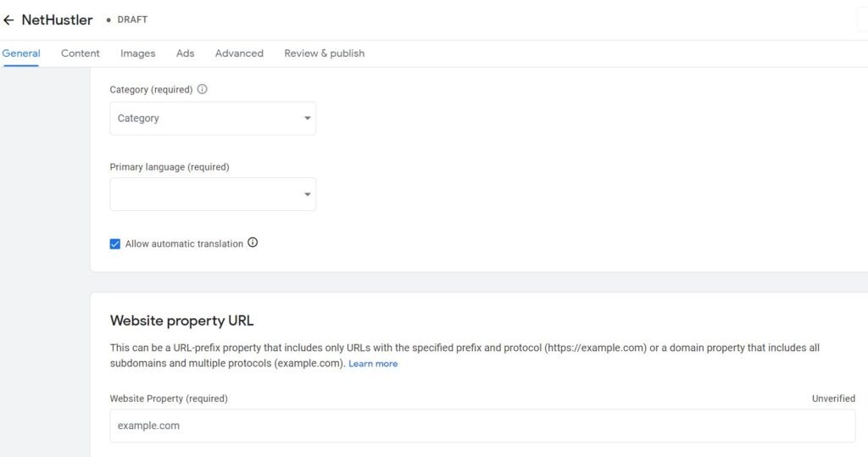Open the Category dropdown
The height and width of the screenshot is (457, 868).
click(213, 119)
